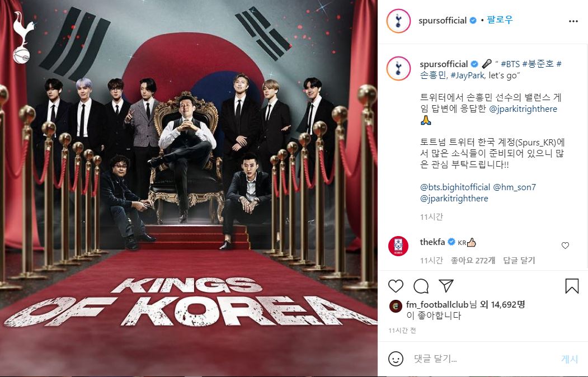Click inside the 댓글 달기 comment field
The height and width of the screenshot is (377, 588).
coord(484,359)
